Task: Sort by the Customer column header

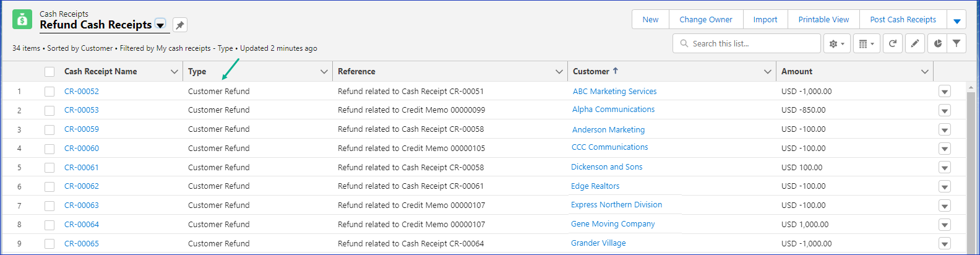Action: (591, 72)
